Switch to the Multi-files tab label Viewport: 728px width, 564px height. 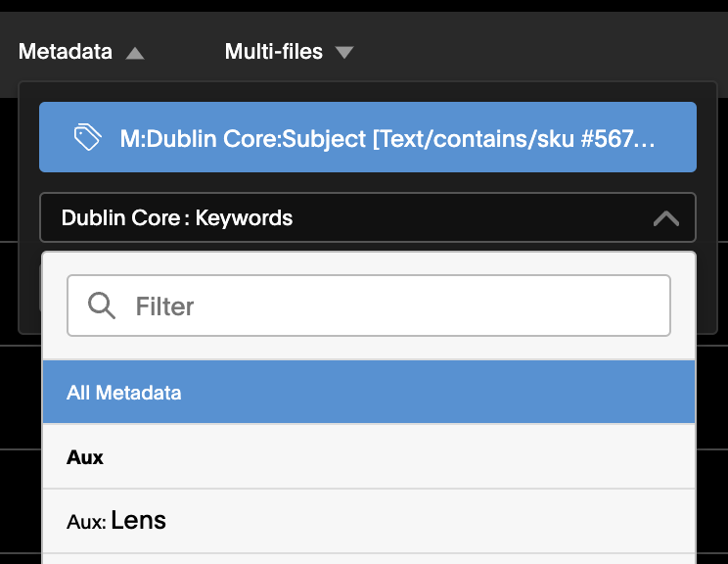[x=273, y=51]
